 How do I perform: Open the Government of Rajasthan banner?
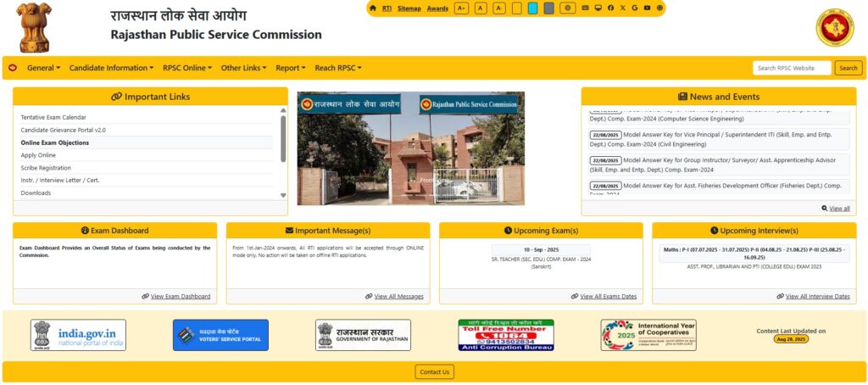click(x=363, y=335)
